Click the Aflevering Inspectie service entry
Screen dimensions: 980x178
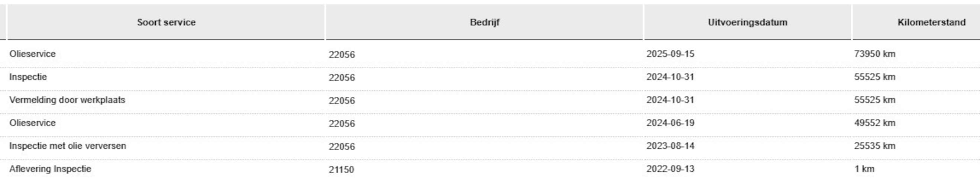click(x=50, y=169)
